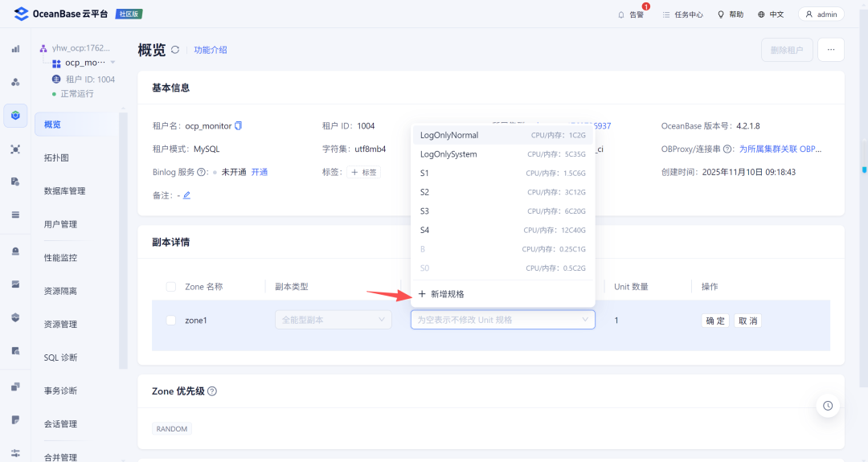This screenshot has width=868, height=462.
Task: Expand the ocp_mo tenant switcher dropdown
Action: [x=113, y=63]
